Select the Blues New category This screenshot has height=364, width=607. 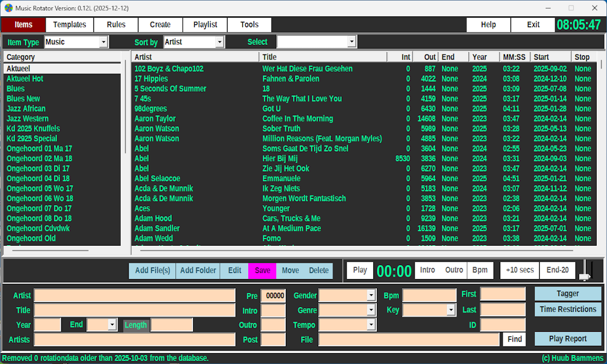[x=23, y=98]
